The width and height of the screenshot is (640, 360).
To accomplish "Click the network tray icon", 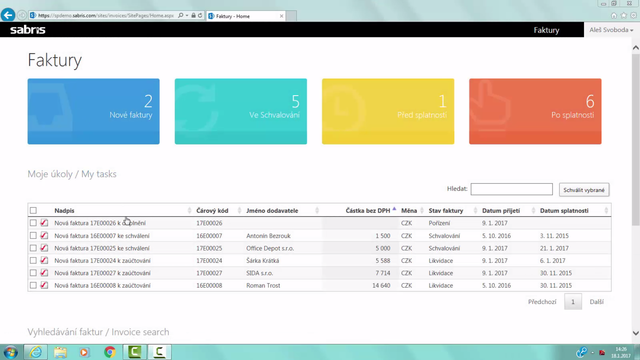I will point(581,352).
